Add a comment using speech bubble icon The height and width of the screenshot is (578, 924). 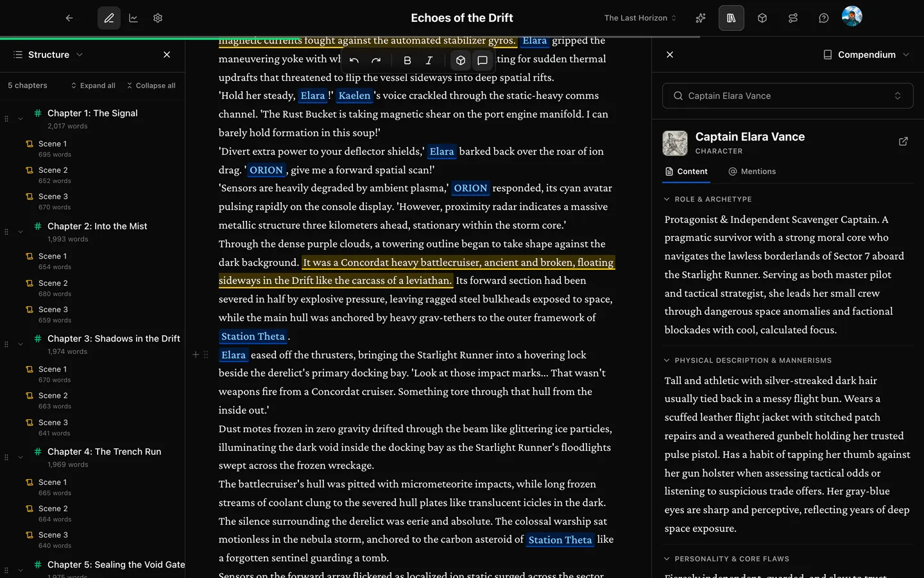coord(483,60)
